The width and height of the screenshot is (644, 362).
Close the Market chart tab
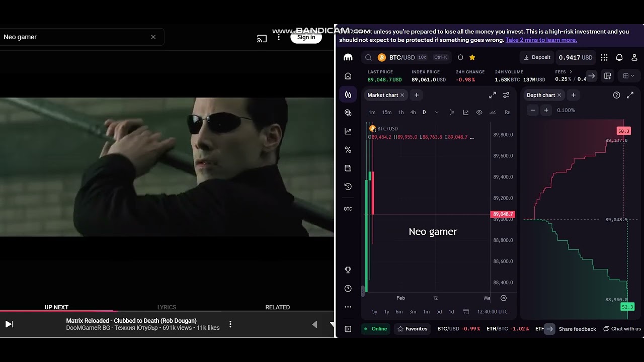(402, 95)
